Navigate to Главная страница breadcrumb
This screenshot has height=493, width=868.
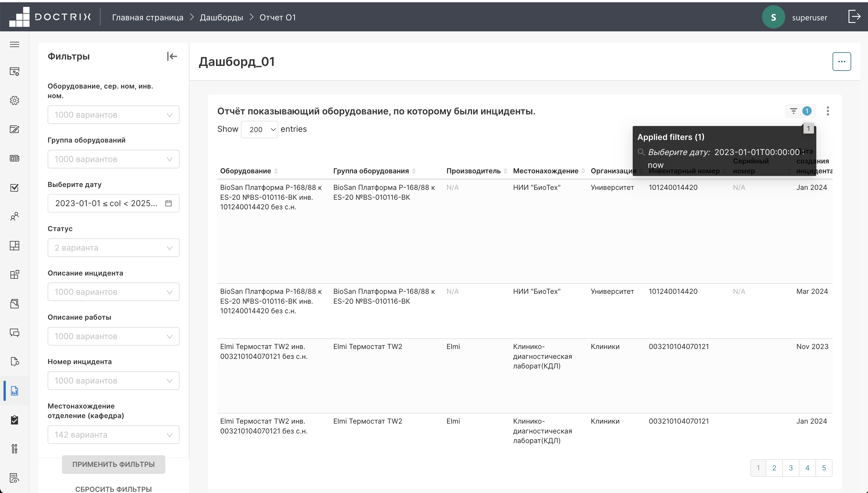[148, 17]
